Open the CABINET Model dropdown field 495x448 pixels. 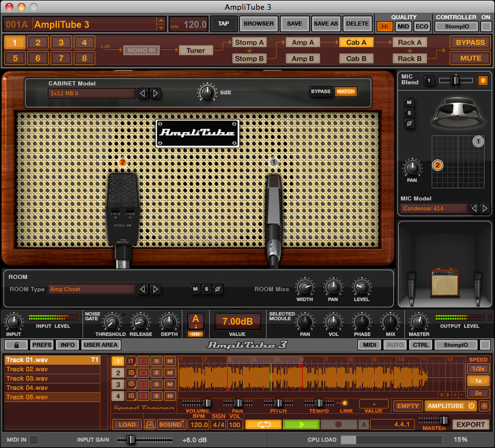(x=92, y=94)
